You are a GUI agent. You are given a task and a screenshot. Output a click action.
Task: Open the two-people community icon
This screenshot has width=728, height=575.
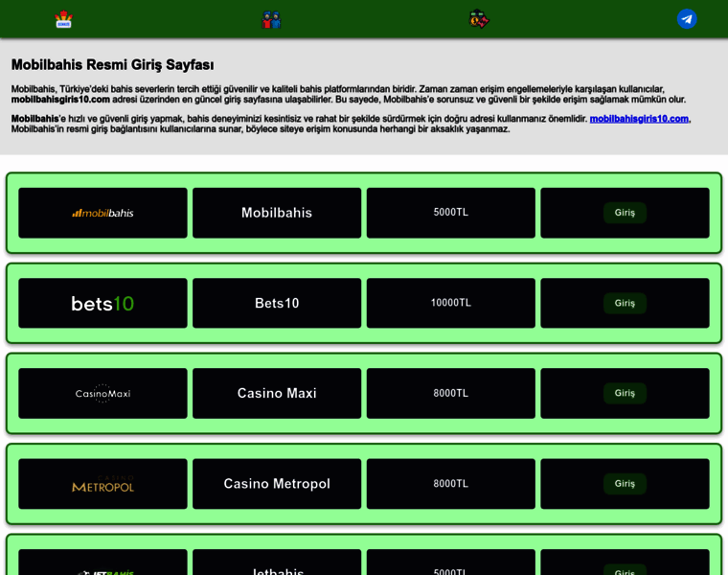271,19
